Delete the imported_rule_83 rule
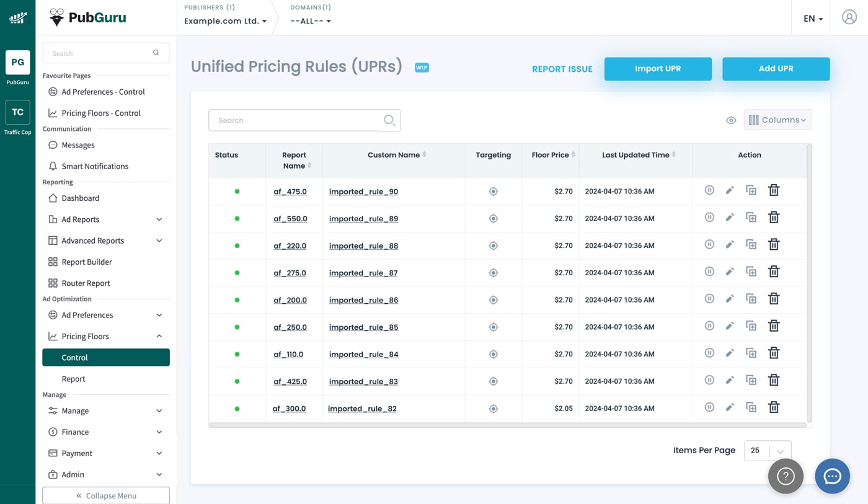Screen dimensions: 868x504 pos(774,380)
